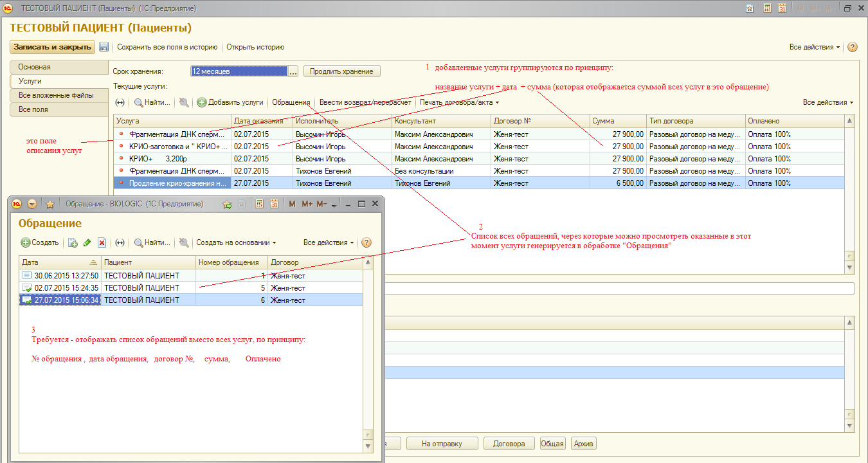Click the Продлить хранение button
Screen dimensions: 868x463
pyautogui.click(x=342, y=71)
